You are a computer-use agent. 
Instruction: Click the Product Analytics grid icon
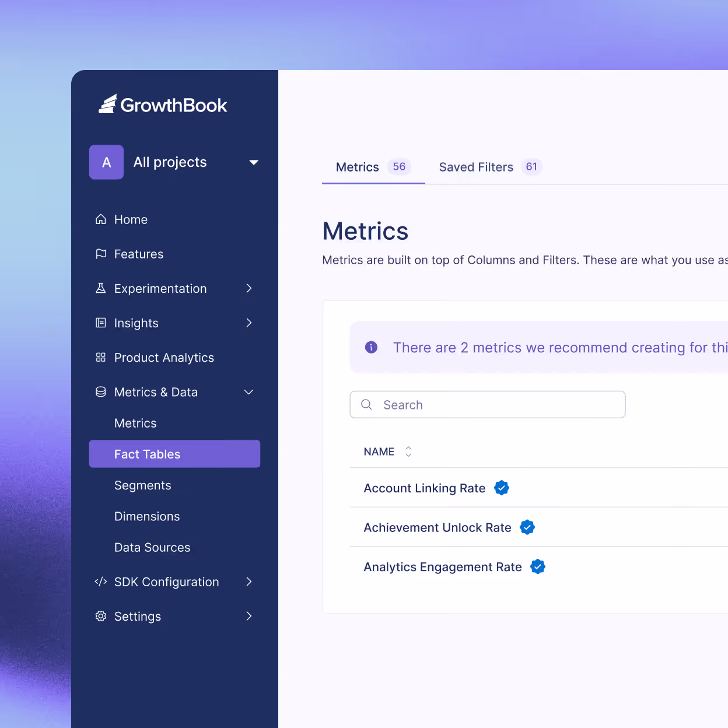click(100, 357)
